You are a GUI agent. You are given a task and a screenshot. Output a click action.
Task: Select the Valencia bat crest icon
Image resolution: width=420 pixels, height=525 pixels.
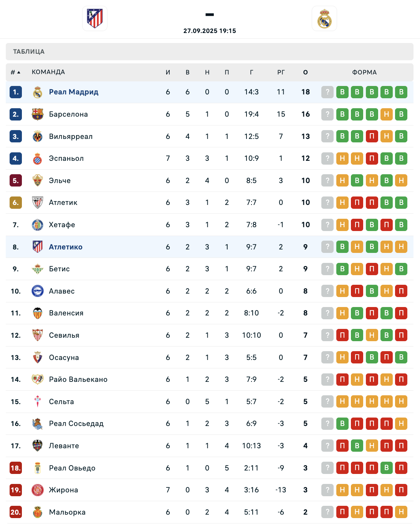coord(38,313)
